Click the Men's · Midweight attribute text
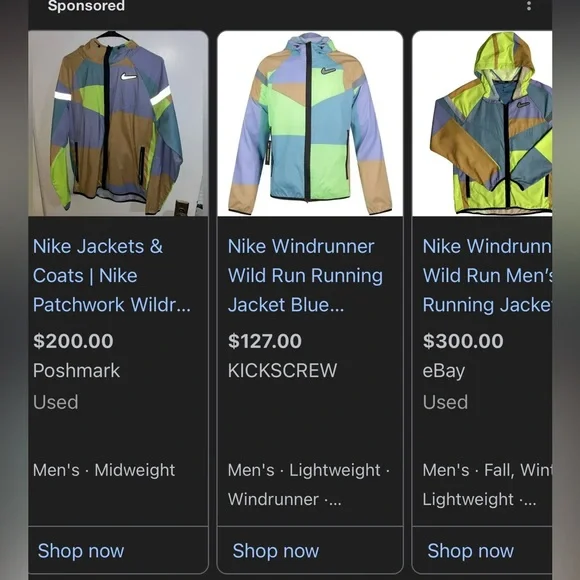This screenshot has width=580, height=580. pyautogui.click(x=104, y=470)
